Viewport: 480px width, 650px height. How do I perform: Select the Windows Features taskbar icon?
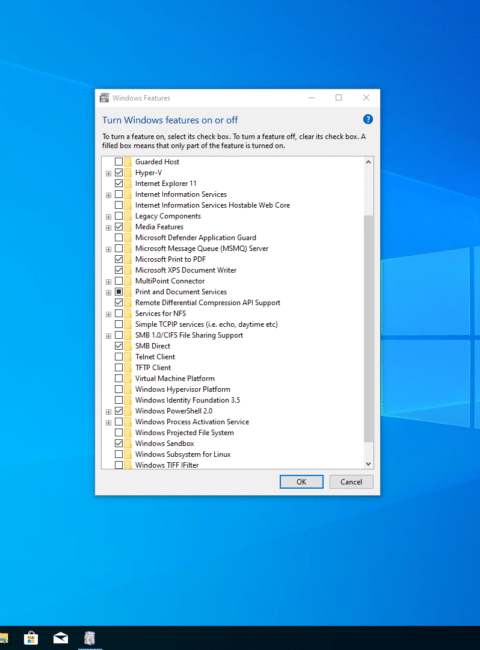[90, 638]
